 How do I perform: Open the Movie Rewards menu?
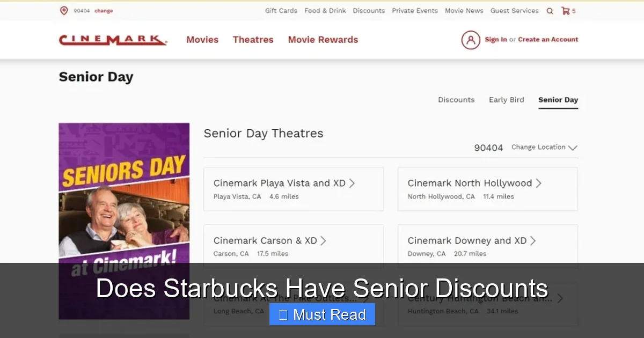coord(323,40)
